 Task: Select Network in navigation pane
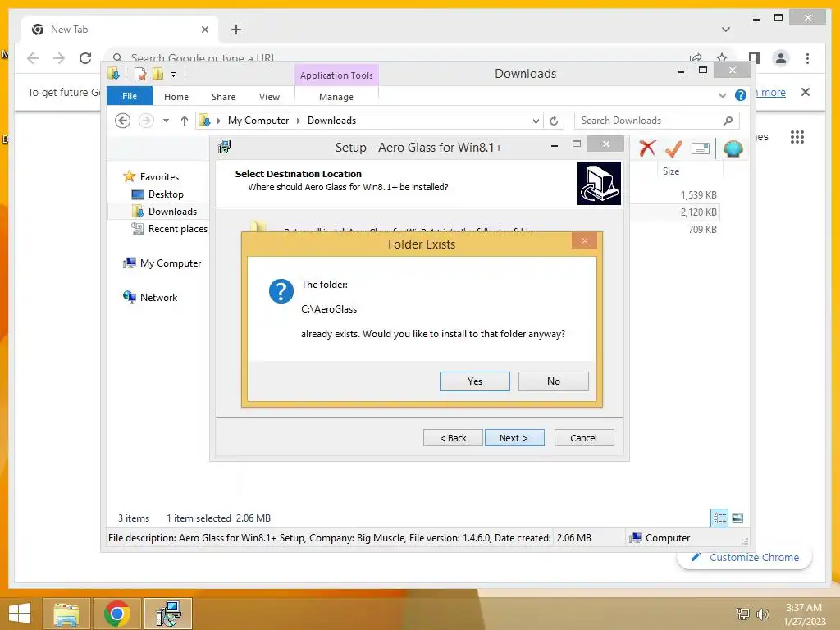(158, 297)
